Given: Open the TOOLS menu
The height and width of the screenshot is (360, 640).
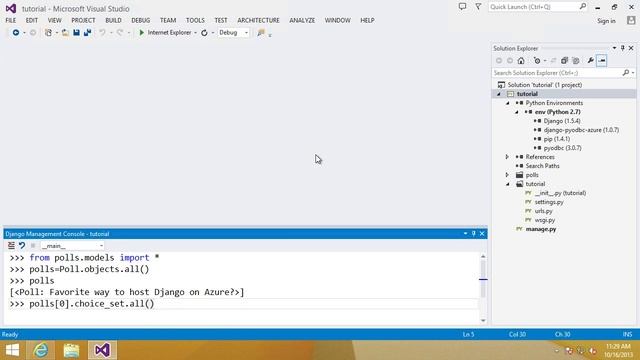Looking at the screenshot, I should coord(195,20).
